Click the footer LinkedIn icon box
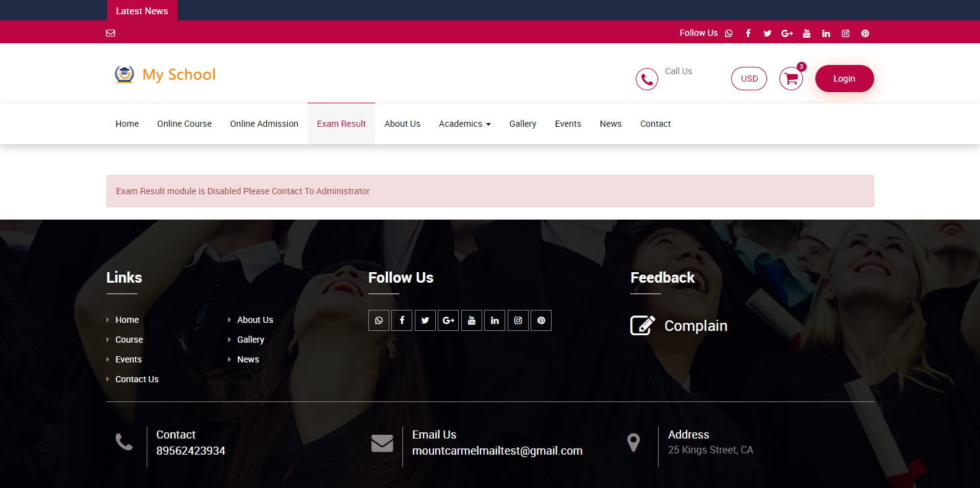The width and height of the screenshot is (980, 488). click(495, 320)
